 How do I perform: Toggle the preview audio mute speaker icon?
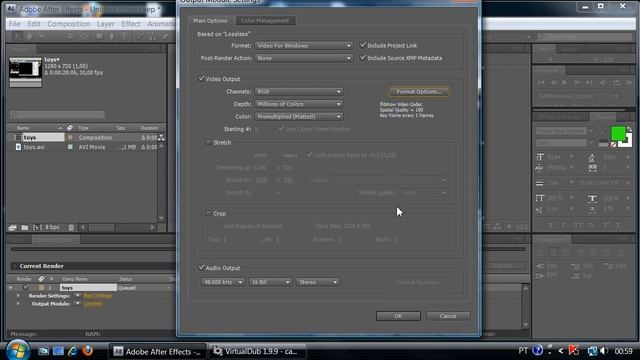603,83
